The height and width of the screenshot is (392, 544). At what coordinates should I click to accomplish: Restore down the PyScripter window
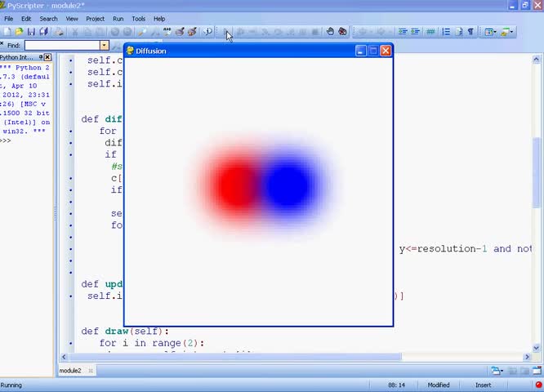click(525, 5)
